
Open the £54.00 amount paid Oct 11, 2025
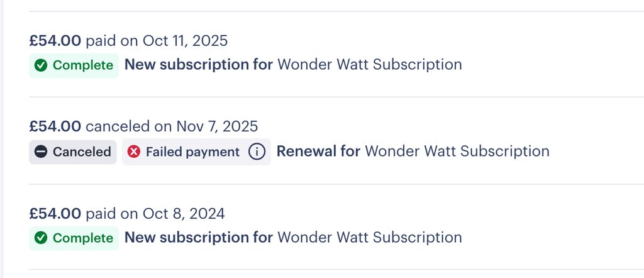[x=55, y=41]
